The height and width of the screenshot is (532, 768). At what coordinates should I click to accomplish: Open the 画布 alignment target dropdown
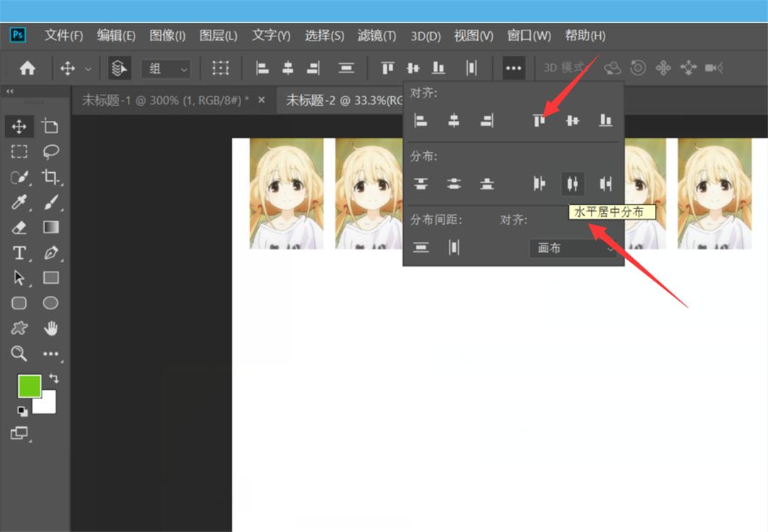click(x=572, y=248)
